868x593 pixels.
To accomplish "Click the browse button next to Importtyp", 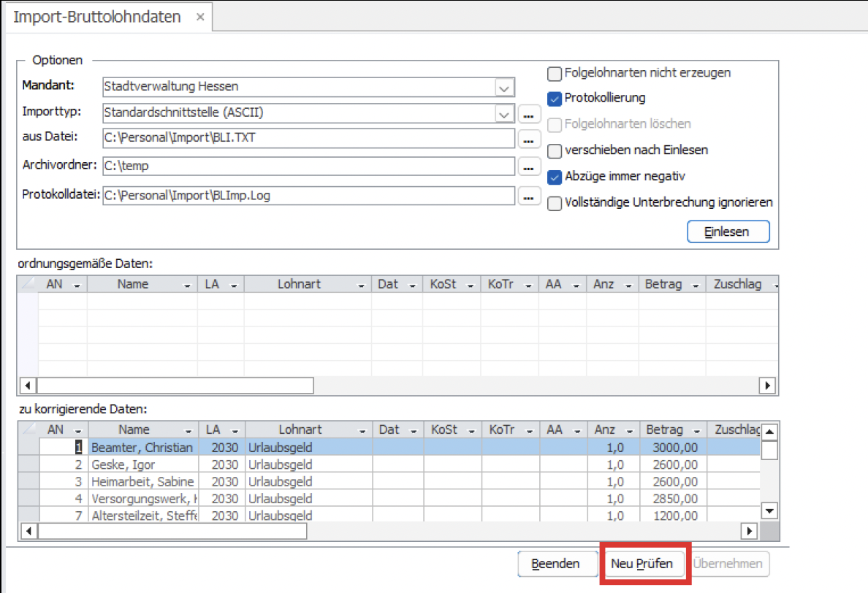I will point(529,115).
